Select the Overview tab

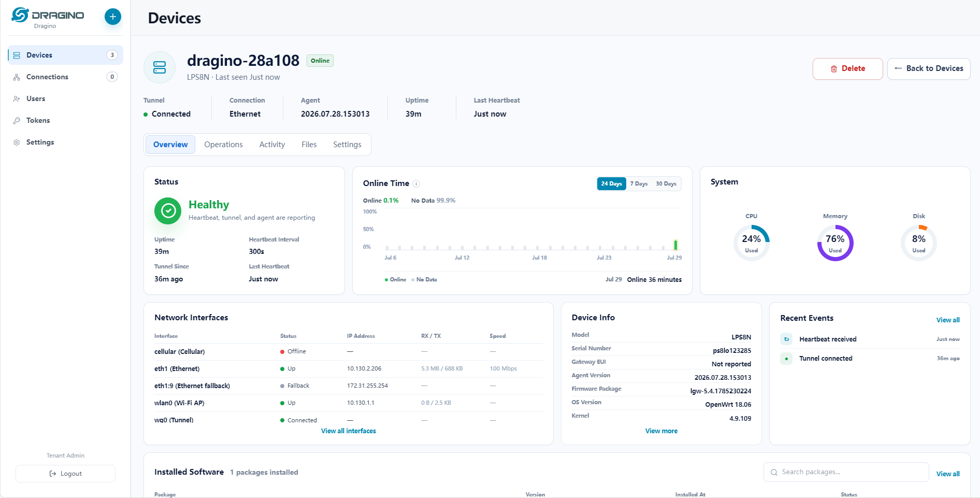tap(170, 145)
